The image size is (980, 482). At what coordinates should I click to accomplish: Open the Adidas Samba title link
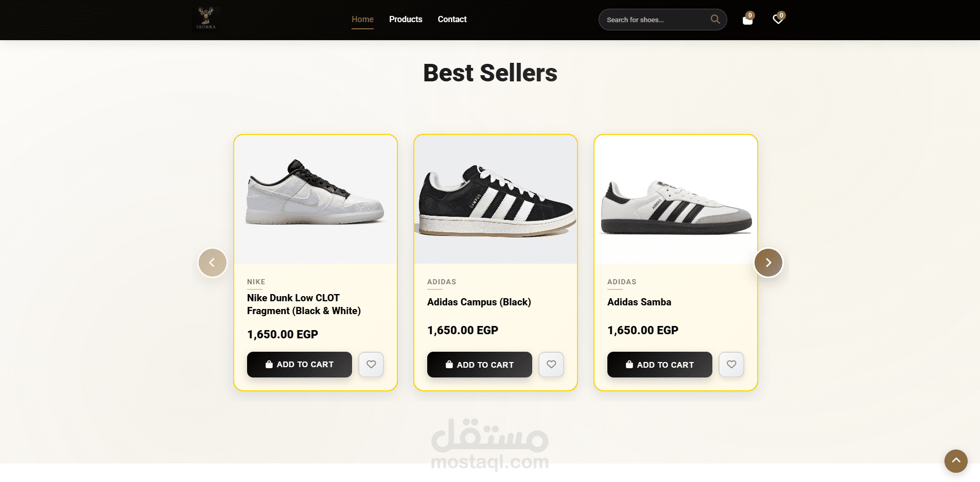coord(639,302)
